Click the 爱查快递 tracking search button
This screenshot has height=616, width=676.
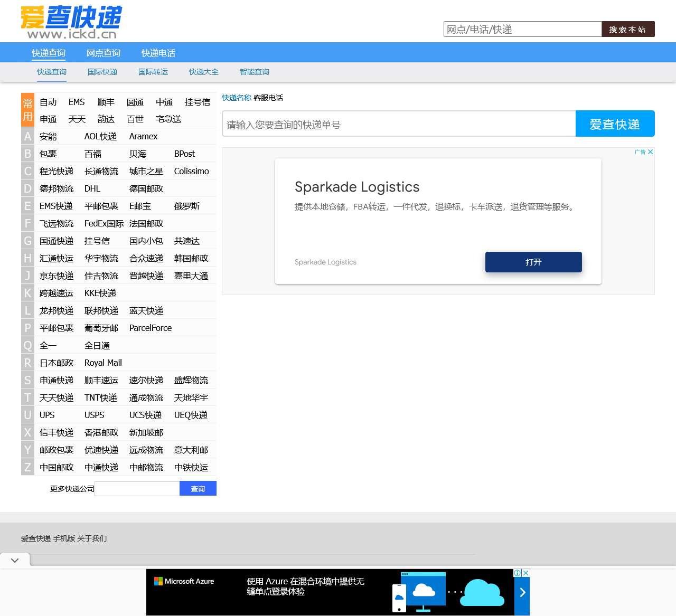pyautogui.click(x=615, y=124)
